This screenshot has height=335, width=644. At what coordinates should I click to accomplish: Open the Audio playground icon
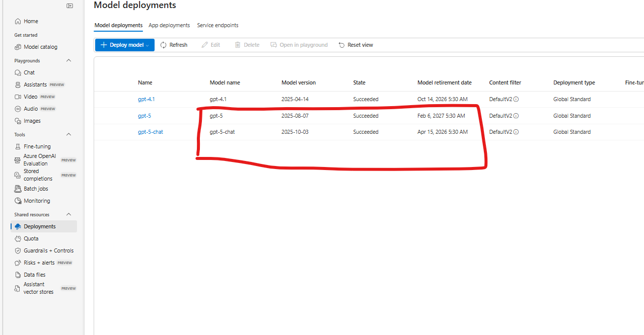(18, 109)
